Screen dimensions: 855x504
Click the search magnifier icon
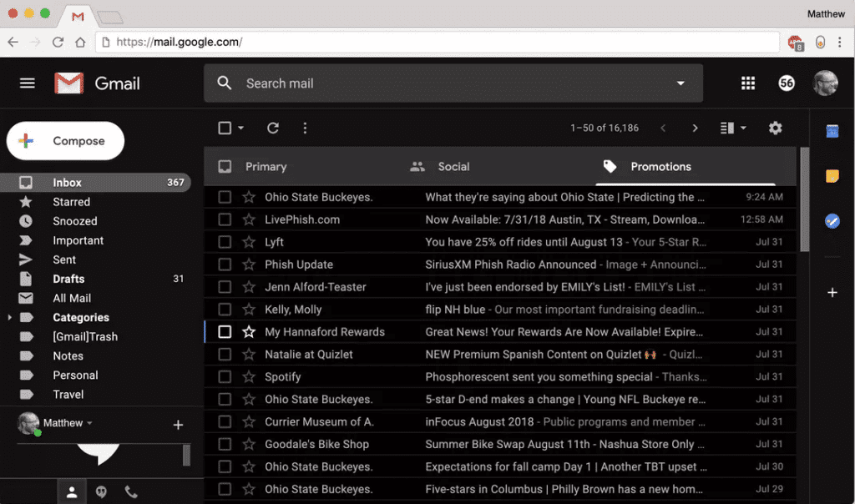224,83
